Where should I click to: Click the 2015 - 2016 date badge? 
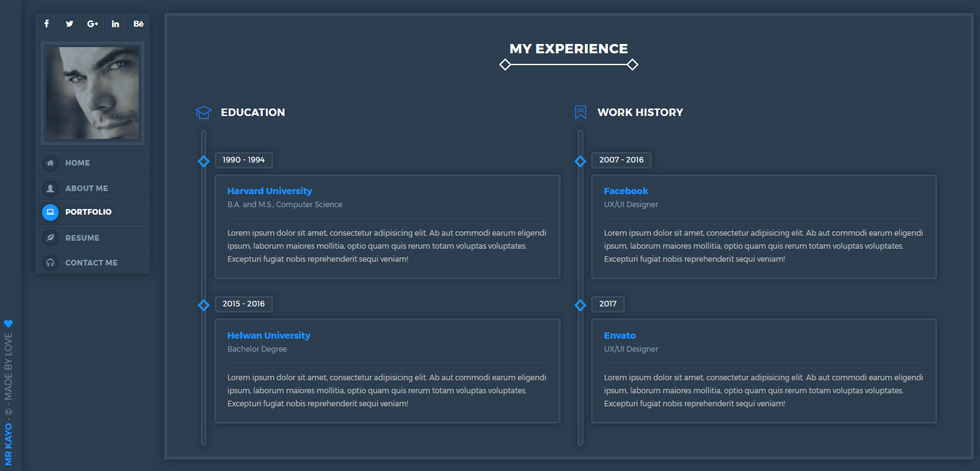[244, 304]
